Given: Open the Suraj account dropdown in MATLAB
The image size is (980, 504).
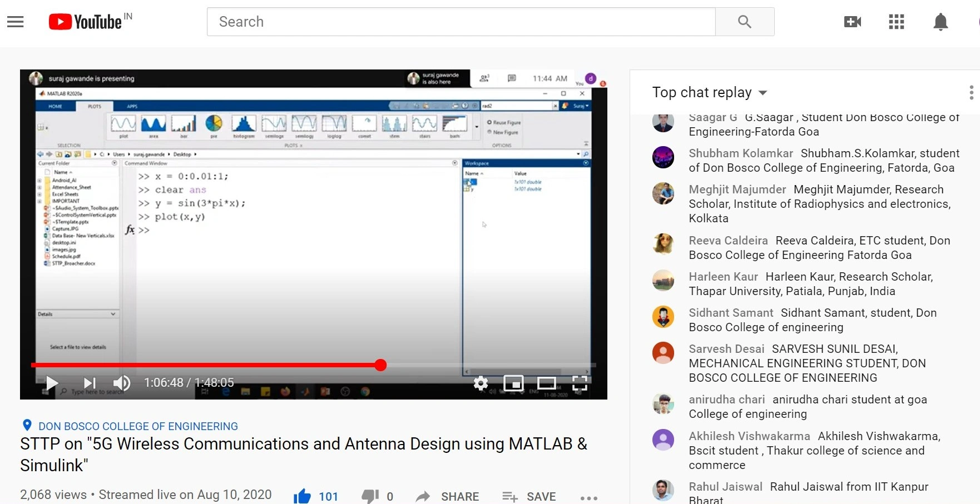Looking at the screenshot, I should (581, 106).
